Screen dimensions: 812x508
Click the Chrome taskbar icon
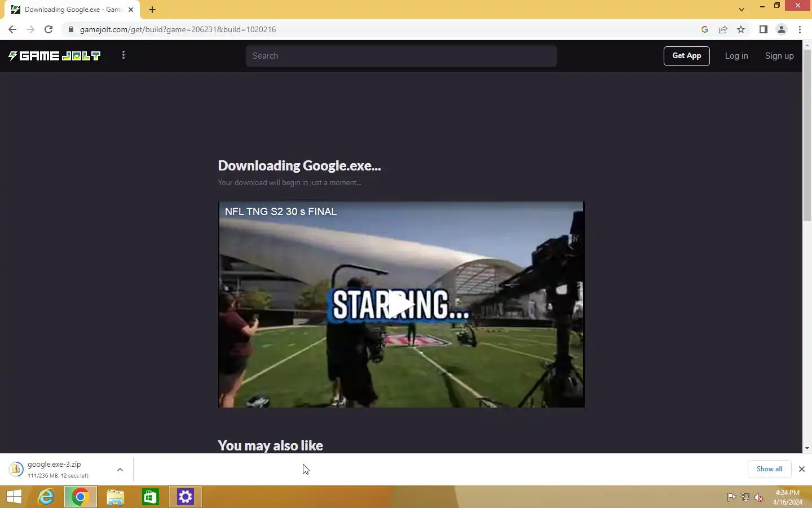(x=80, y=497)
